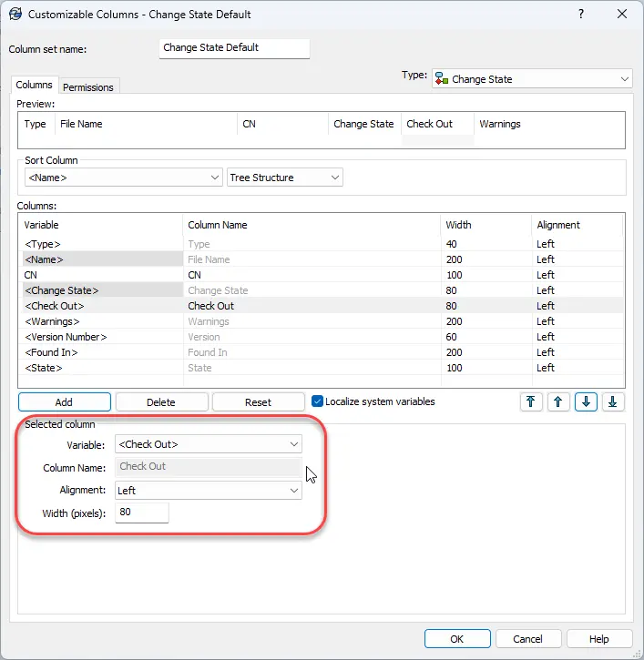Click the Change State type icon
Viewport: 644px width, 660px height.
click(442, 79)
